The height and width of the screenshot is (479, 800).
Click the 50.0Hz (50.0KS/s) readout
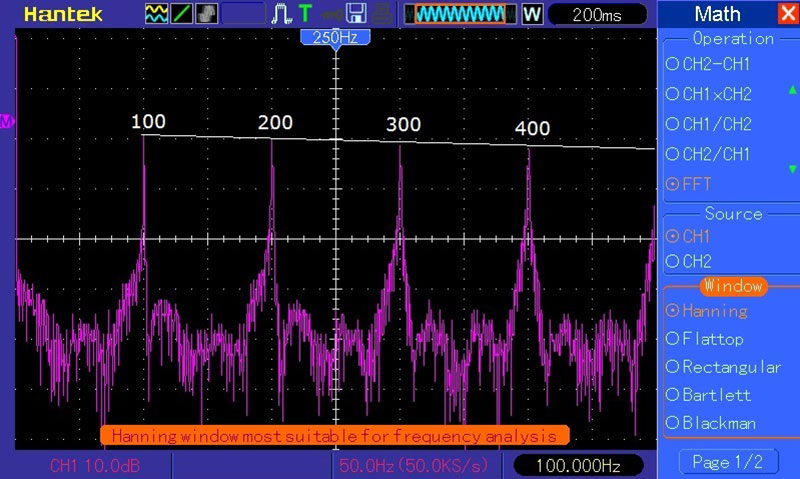tap(413, 465)
